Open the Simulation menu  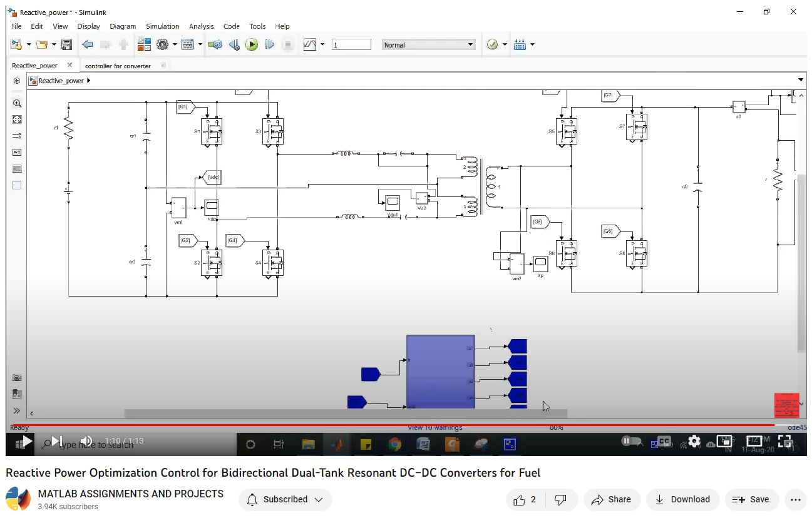click(162, 26)
